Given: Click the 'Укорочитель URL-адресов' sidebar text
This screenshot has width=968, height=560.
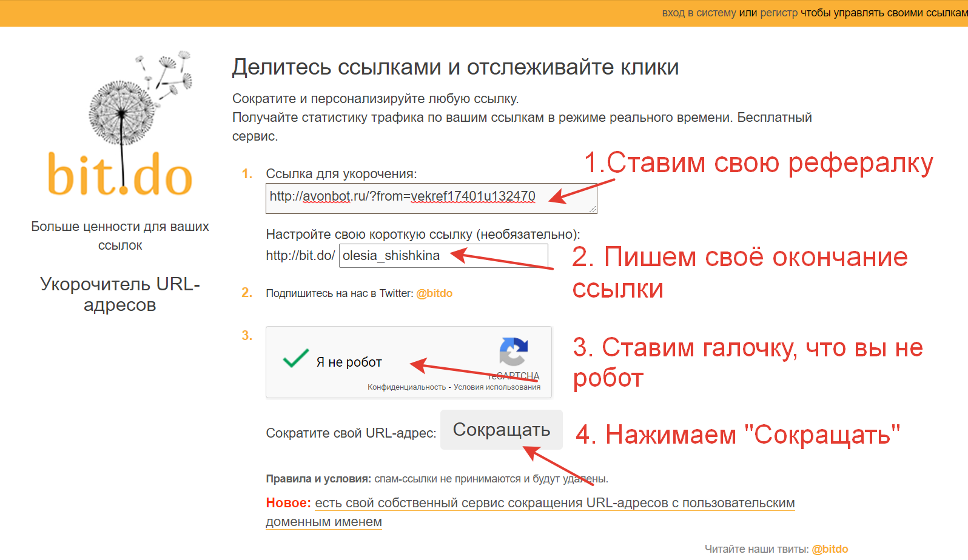Looking at the screenshot, I should click(120, 294).
